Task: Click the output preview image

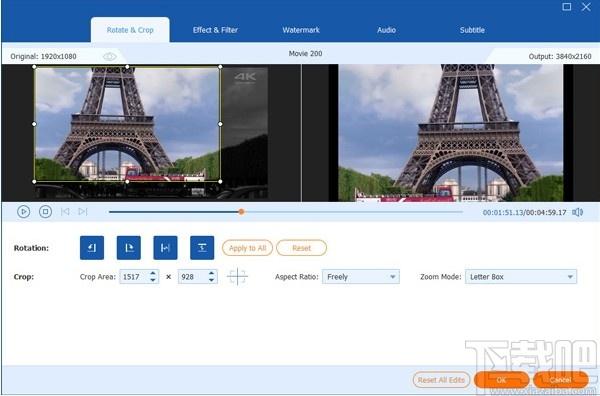Action: coord(451,133)
